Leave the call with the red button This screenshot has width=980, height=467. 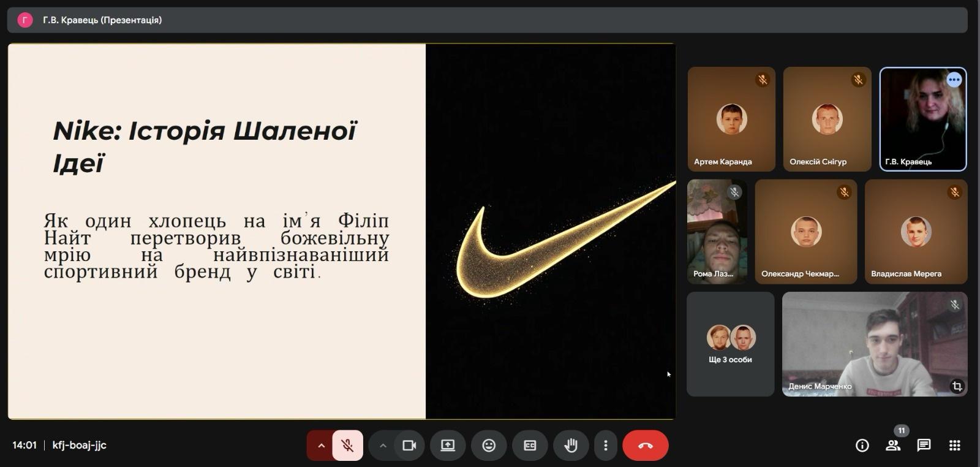[646, 446]
